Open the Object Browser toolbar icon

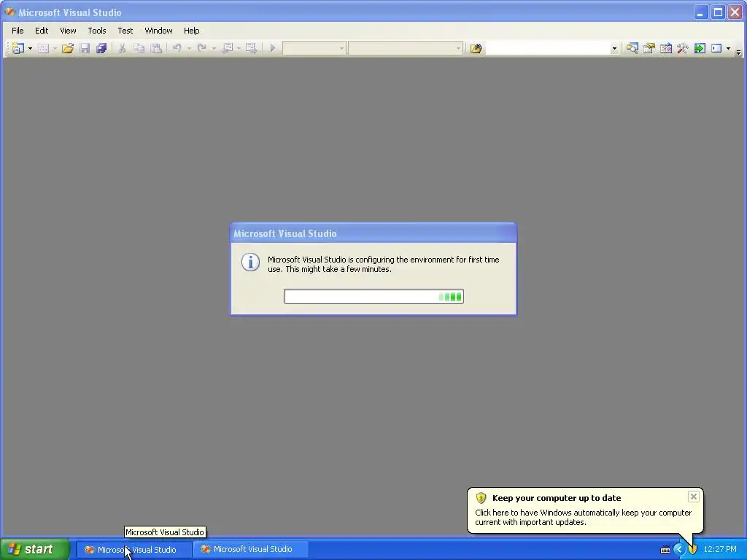pos(666,48)
